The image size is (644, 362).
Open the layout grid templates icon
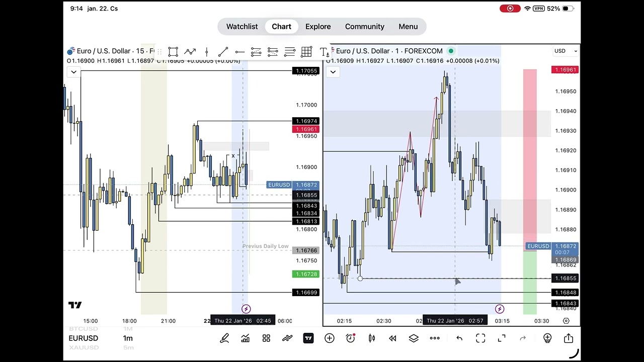266,338
